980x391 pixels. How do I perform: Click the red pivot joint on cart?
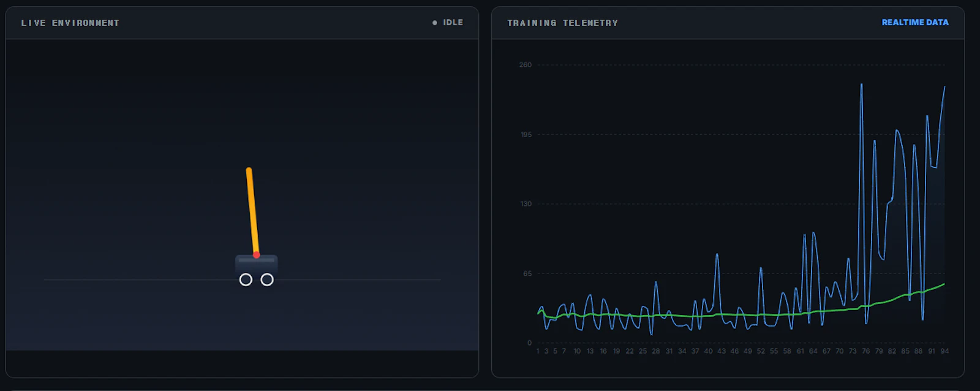(x=257, y=255)
